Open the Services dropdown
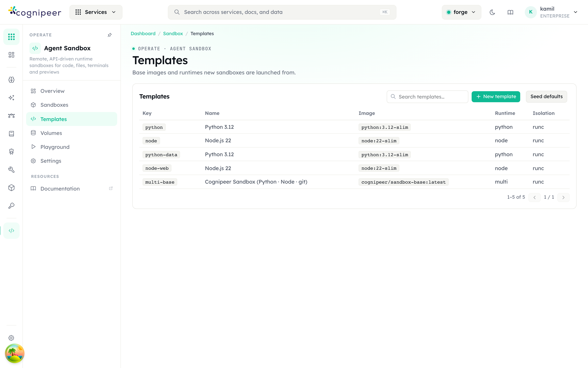The width and height of the screenshot is (588, 368). point(96,12)
